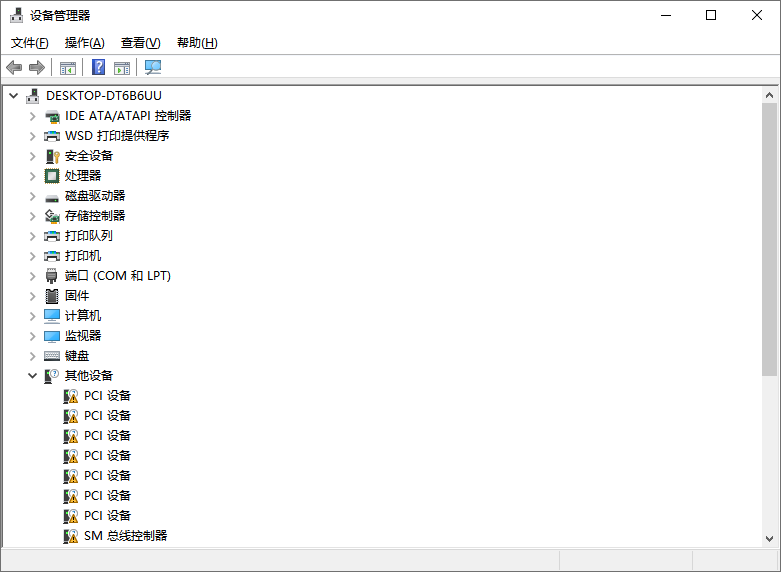The image size is (781, 572).
Task: Expand the 监视器 node
Action: pyautogui.click(x=32, y=336)
